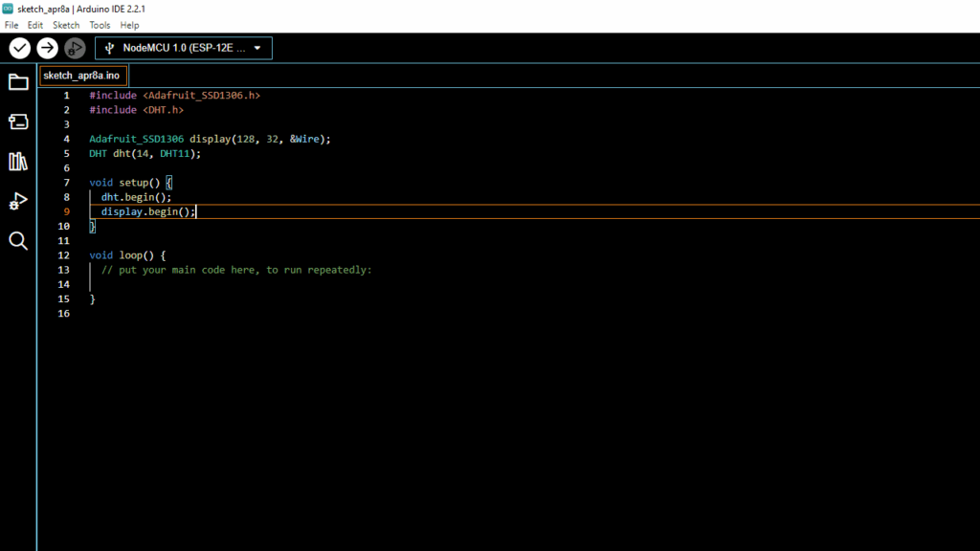Click the 'put your main code here' comment
Image resolution: width=980 pixels, height=551 pixels.
pos(236,270)
